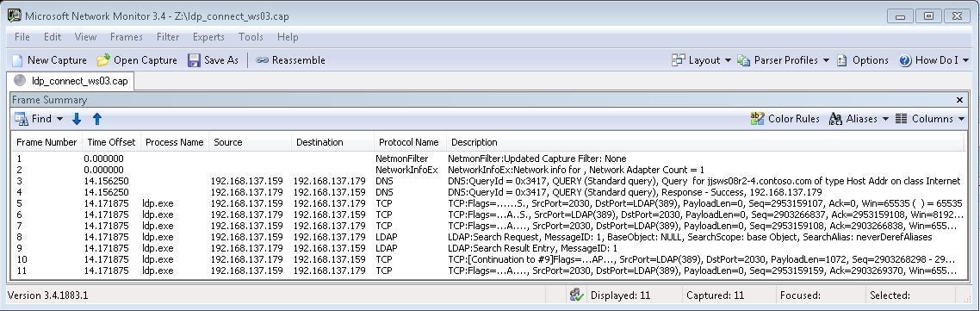Click the Time Offset column header

111,142
